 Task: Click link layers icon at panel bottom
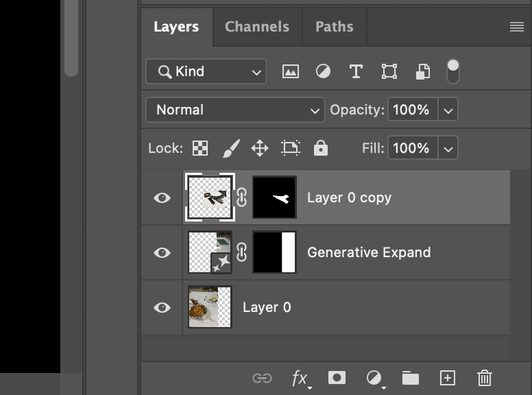pyautogui.click(x=263, y=378)
